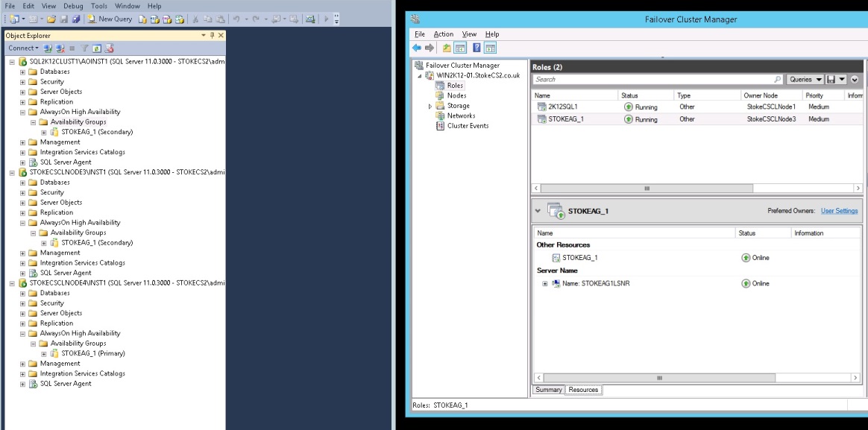This screenshot has height=430, width=868.
Task: Expand the Storage node in cluster tree
Action: [x=430, y=106]
